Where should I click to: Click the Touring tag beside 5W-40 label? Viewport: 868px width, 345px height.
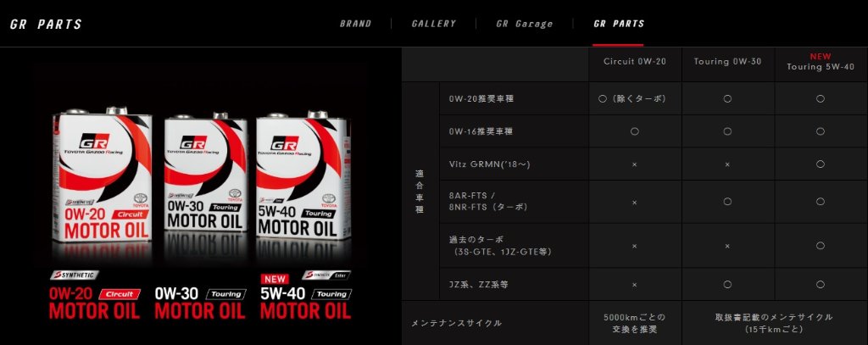[x=331, y=294]
